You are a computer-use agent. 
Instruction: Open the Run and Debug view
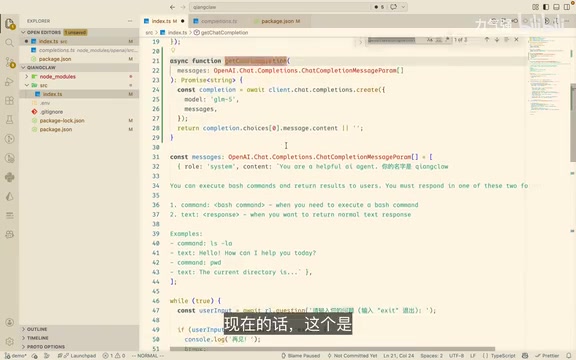coord(10,82)
